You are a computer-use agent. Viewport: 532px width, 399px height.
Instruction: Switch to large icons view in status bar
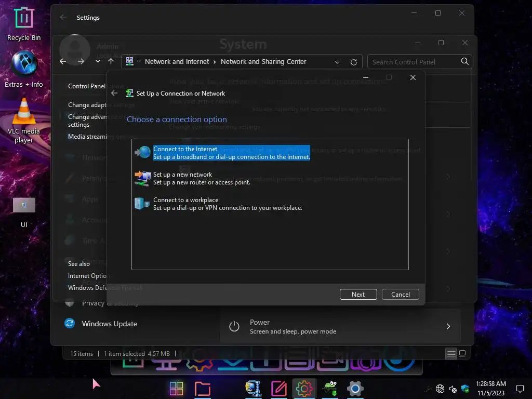coord(462,353)
